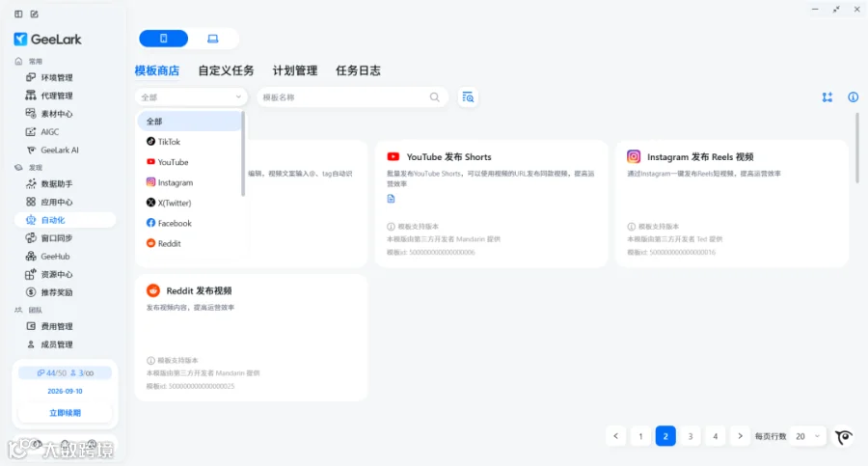Go to page 3
The width and height of the screenshot is (868, 466).
691,436
